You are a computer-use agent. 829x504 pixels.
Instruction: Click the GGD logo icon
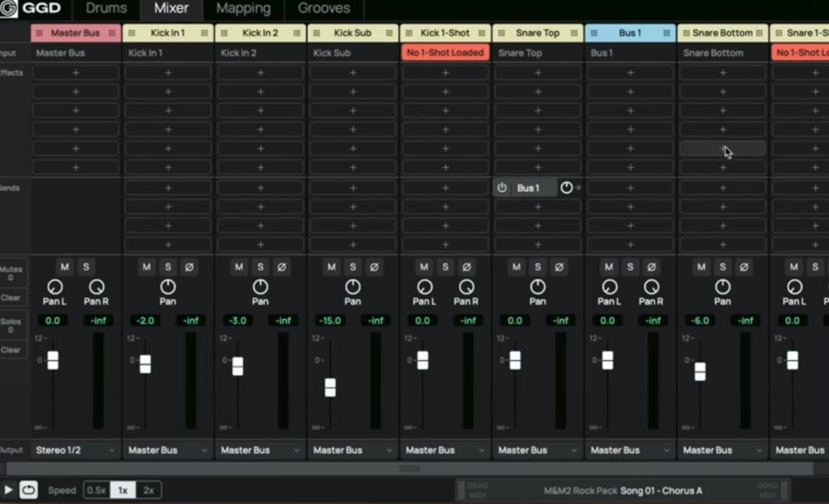(x=11, y=9)
